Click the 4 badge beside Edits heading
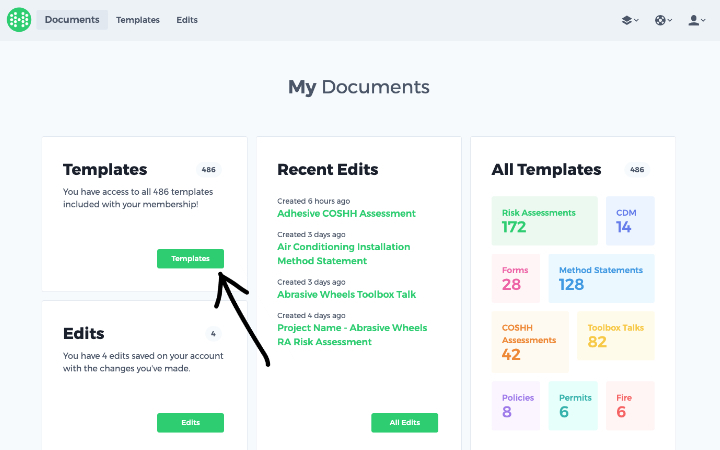The height and width of the screenshot is (450, 720). (213, 334)
